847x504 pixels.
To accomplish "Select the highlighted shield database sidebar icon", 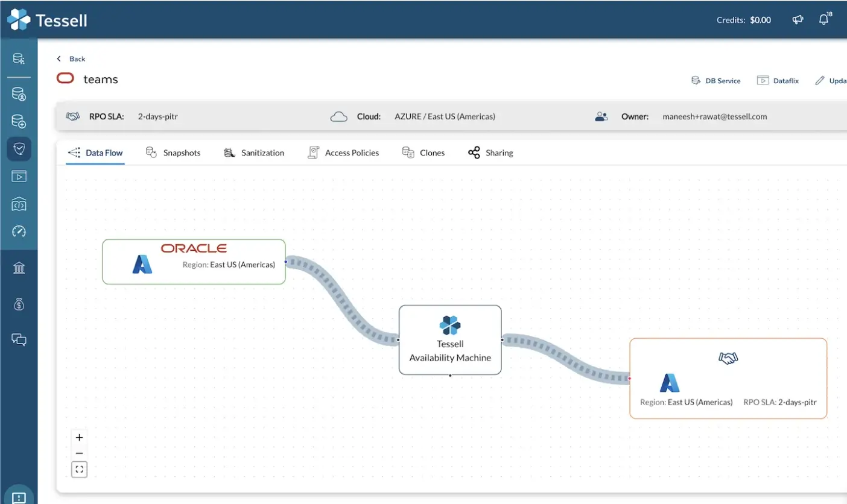I will pyautogui.click(x=19, y=149).
